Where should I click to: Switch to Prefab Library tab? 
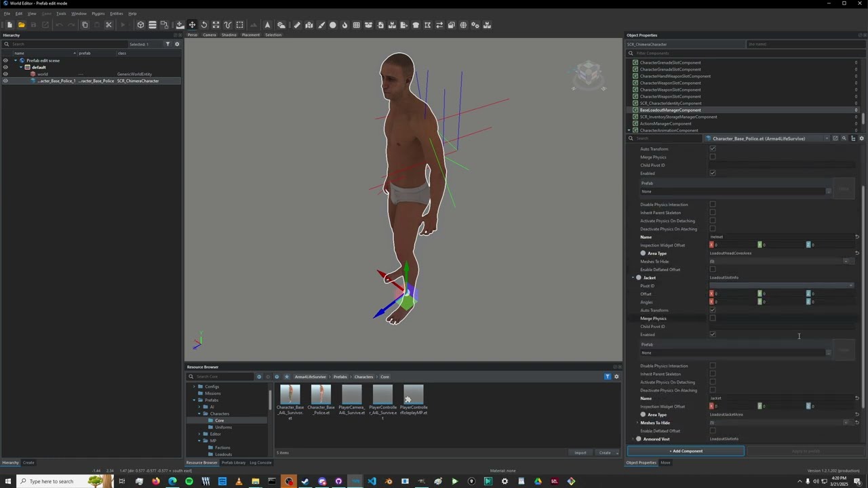(x=233, y=462)
